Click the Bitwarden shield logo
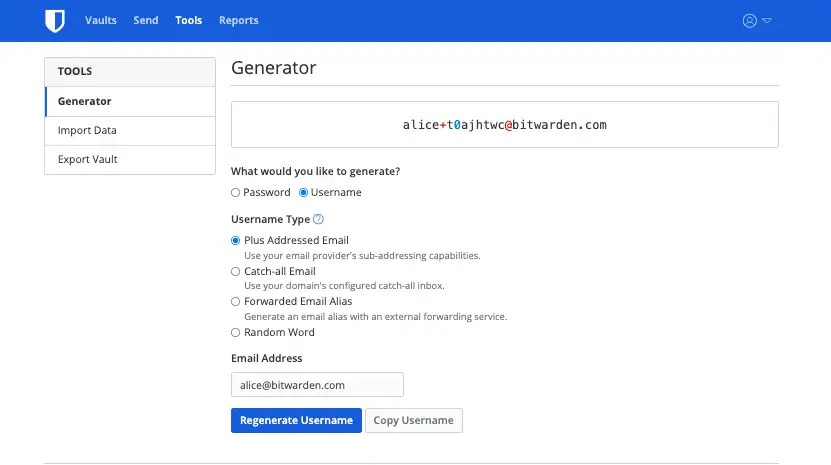The width and height of the screenshot is (831, 465). click(x=55, y=21)
